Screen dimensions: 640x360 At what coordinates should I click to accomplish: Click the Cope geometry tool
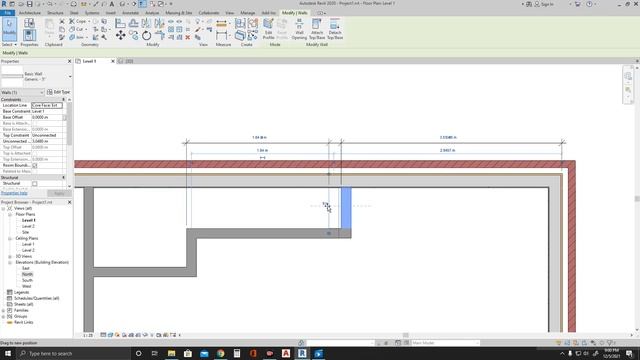tap(78, 21)
